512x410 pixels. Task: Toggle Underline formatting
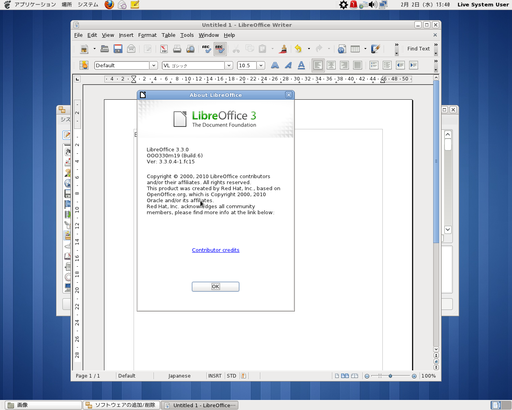(x=301, y=65)
